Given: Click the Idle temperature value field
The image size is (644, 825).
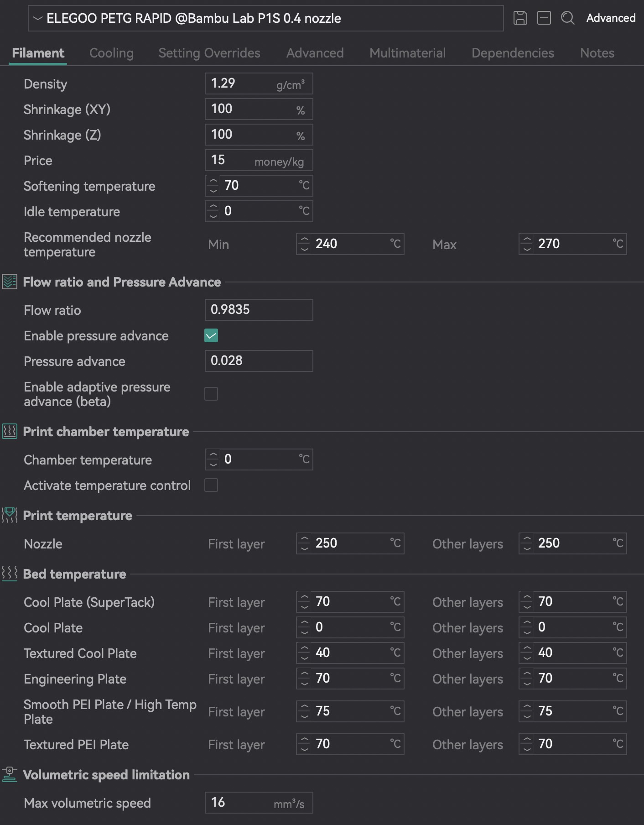Looking at the screenshot, I should (259, 211).
